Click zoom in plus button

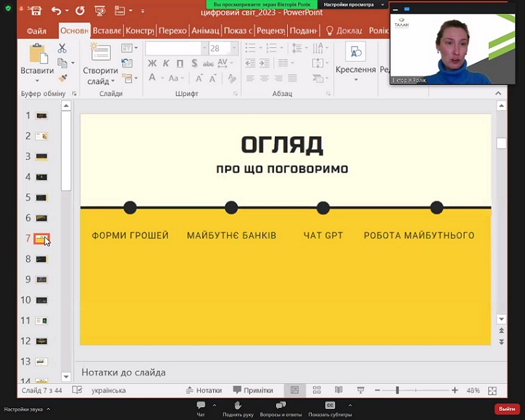click(x=455, y=390)
